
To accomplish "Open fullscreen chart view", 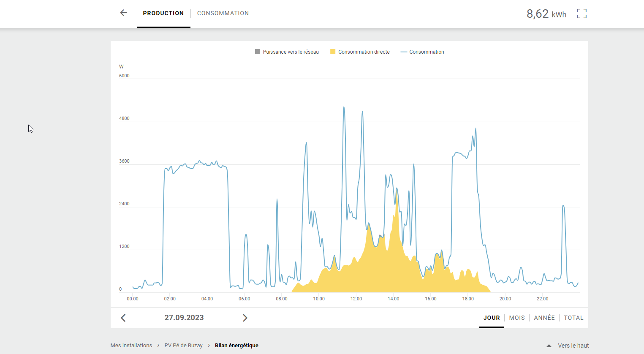I will [582, 14].
